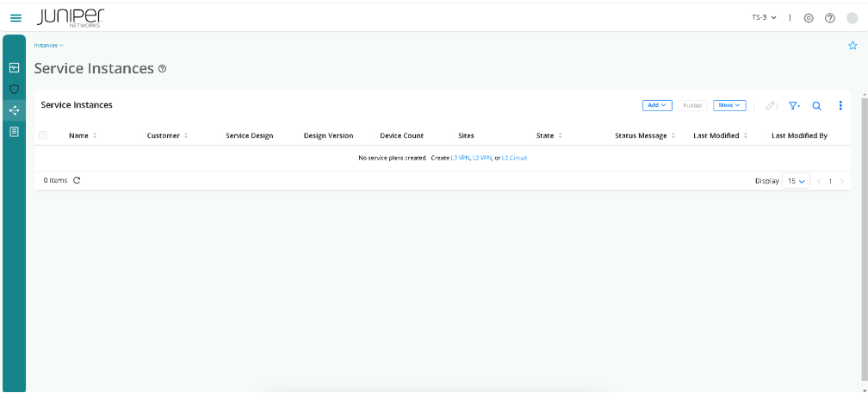Go to previous page arrow
Viewport: 868px width, 393px height.
(819, 181)
